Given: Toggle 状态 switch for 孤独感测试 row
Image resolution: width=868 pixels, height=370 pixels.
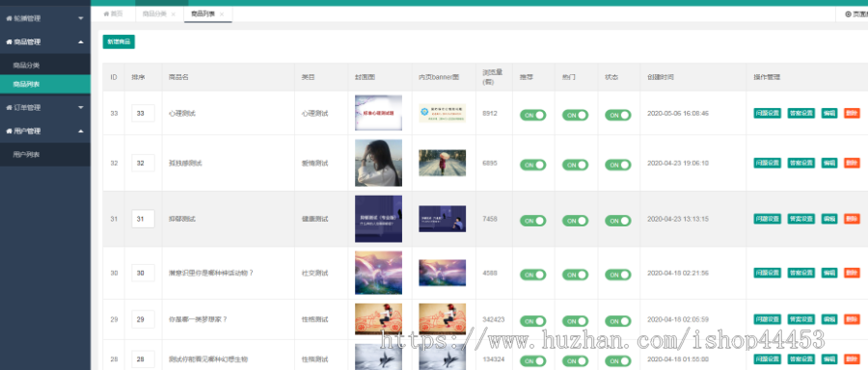Looking at the screenshot, I should pyautogui.click(x=618, y=165).
